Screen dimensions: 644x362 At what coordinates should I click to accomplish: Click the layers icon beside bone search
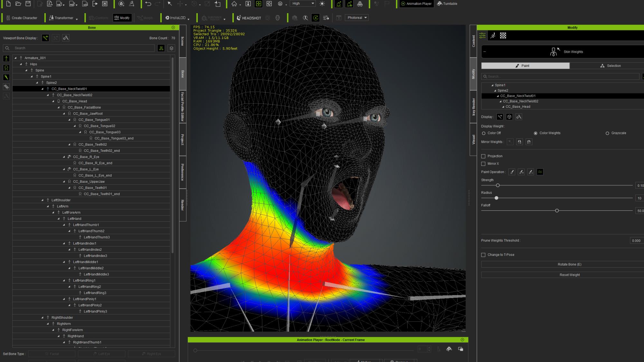pyautogui.click(x=172, y=48)
